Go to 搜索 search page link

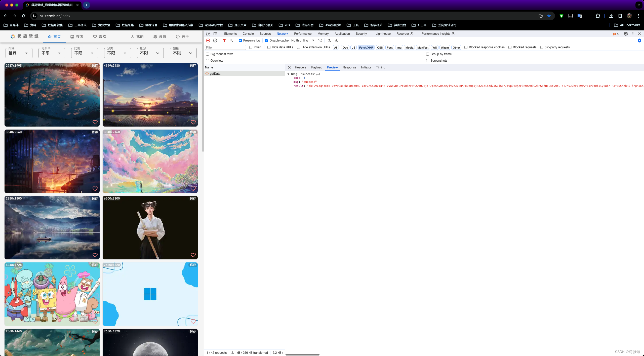(x=77, y=37)
